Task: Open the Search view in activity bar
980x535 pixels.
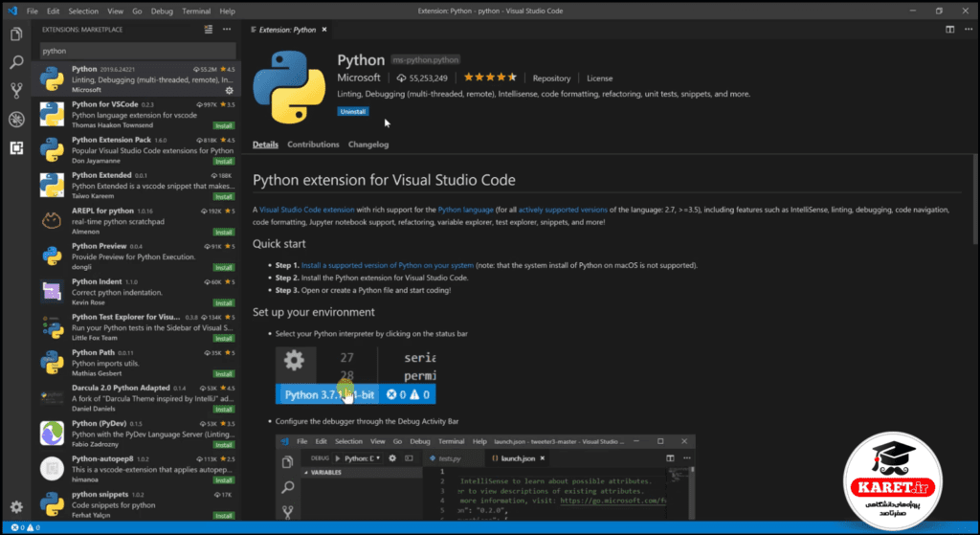Action: pyautogui.click(x=17, y=62)
